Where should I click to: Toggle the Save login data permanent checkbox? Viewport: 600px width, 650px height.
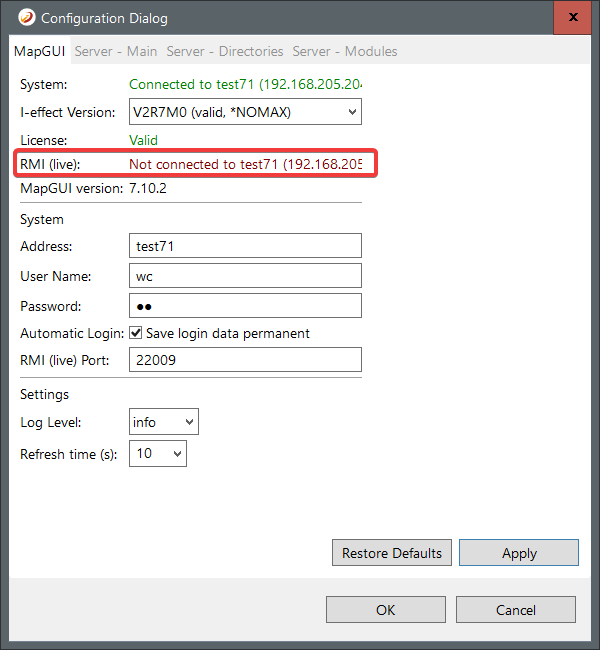[x=136, y=333]
